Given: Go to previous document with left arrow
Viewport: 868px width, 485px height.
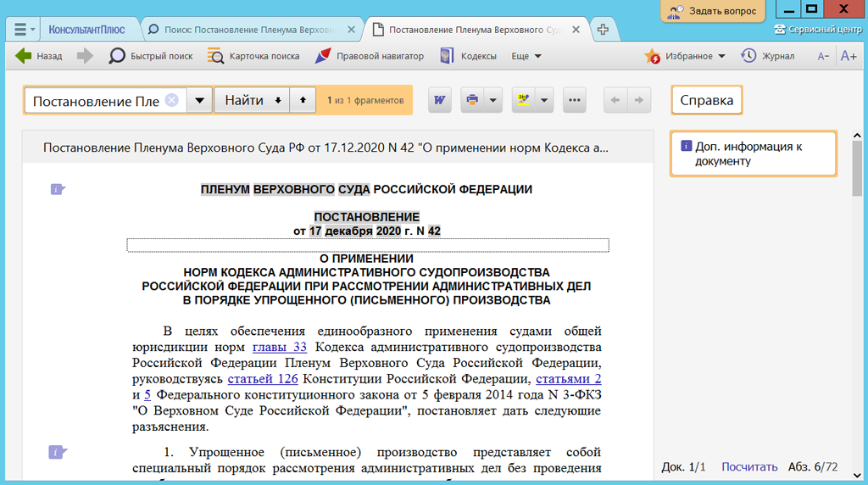Looking at the screenshot, I should 615,100.
